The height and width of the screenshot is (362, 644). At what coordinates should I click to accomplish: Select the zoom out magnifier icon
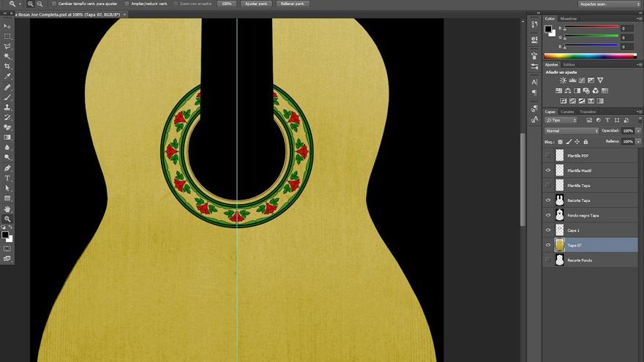[x=40, y=4]
